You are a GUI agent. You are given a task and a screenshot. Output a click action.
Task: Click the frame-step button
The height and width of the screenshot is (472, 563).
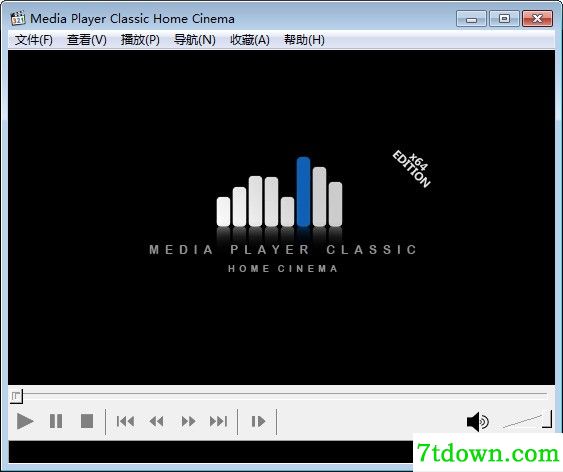pyautogui.click(x=258, y=421)
